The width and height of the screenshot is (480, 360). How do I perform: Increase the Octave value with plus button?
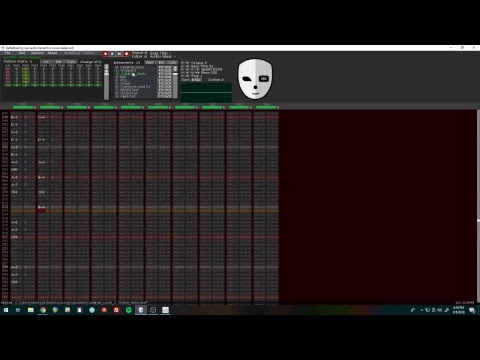point(187,63)
